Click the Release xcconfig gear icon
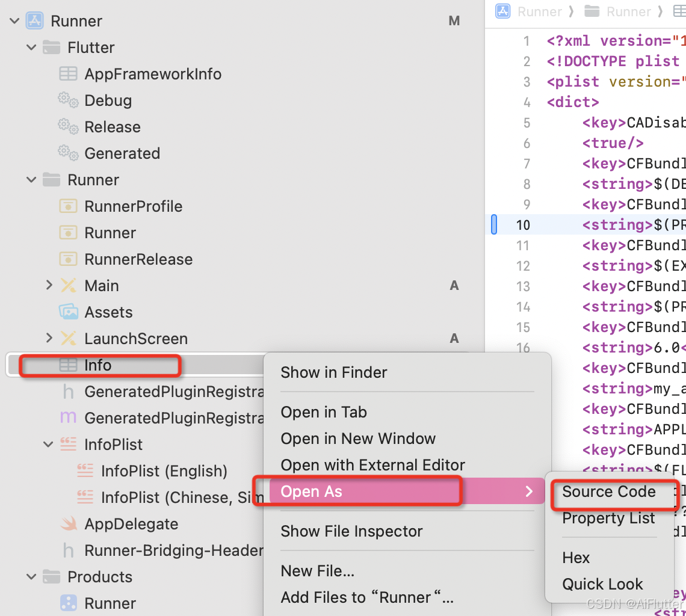The image size is (686, 616). (x=68, y=127)
